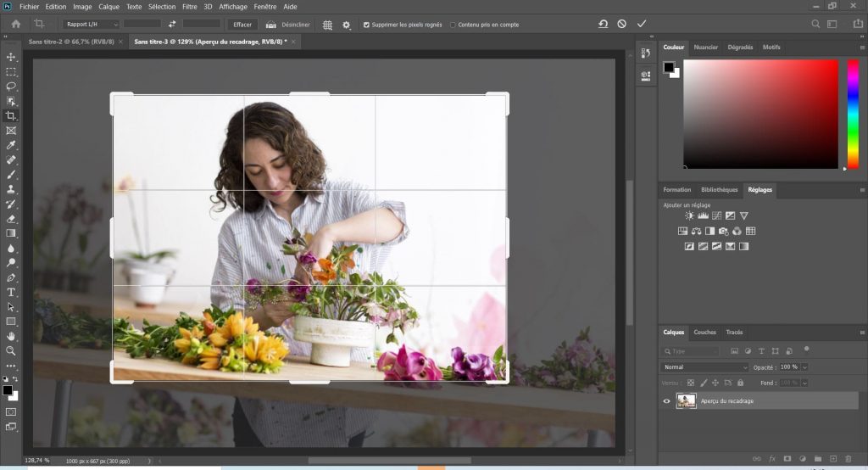Cancel the crop operation
868x470 pixels.
pos(622,24)
